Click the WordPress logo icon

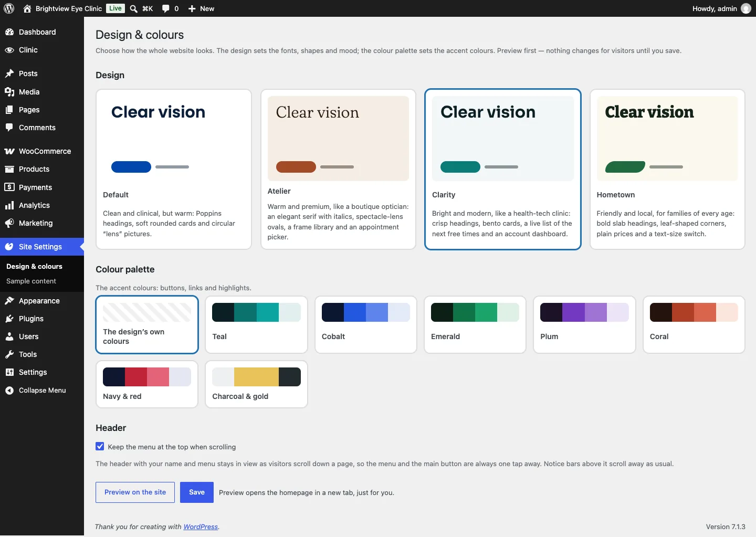(x=9, y=8)
